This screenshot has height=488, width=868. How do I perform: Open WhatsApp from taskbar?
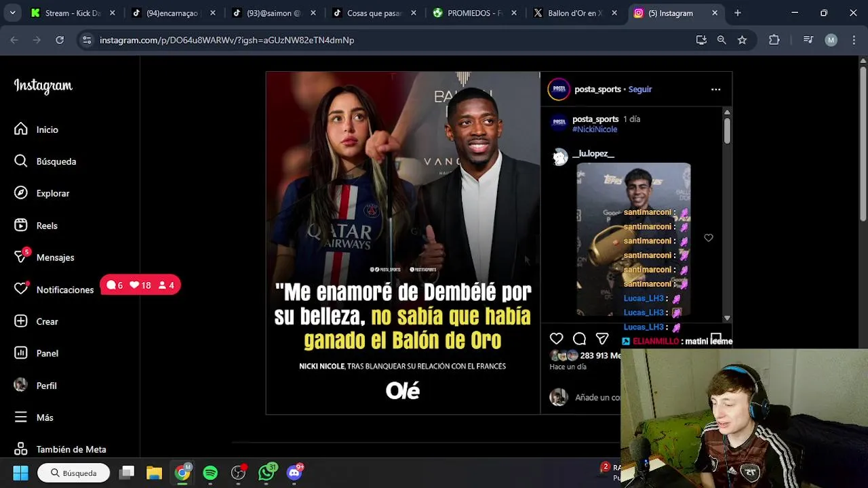(267, 472)
